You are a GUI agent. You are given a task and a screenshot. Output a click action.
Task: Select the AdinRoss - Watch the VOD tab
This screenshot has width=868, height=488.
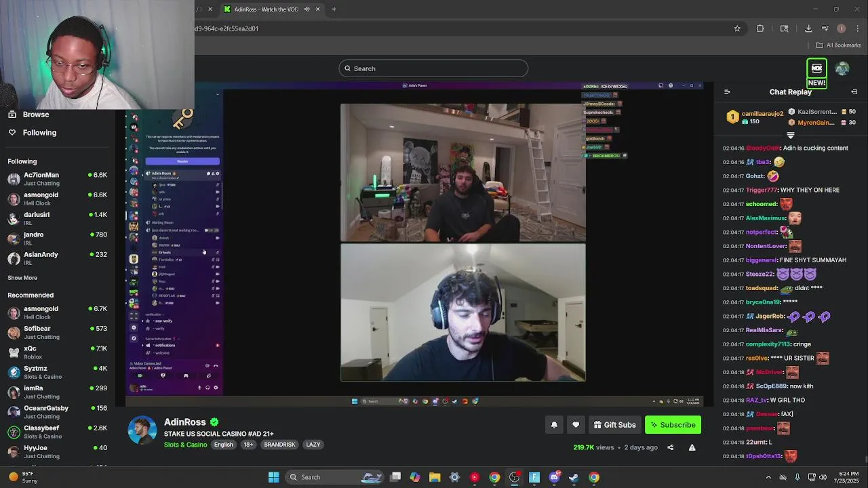tap(271, 9)
